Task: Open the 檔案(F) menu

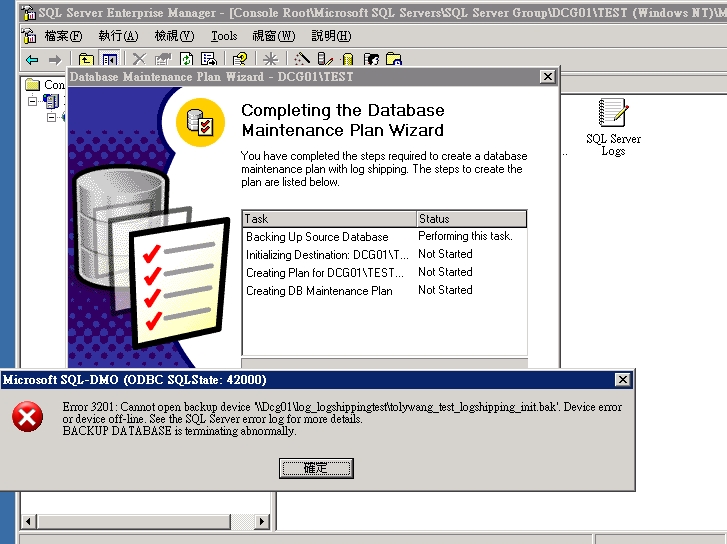Action: pyautogui.click(x=63, y=36)
